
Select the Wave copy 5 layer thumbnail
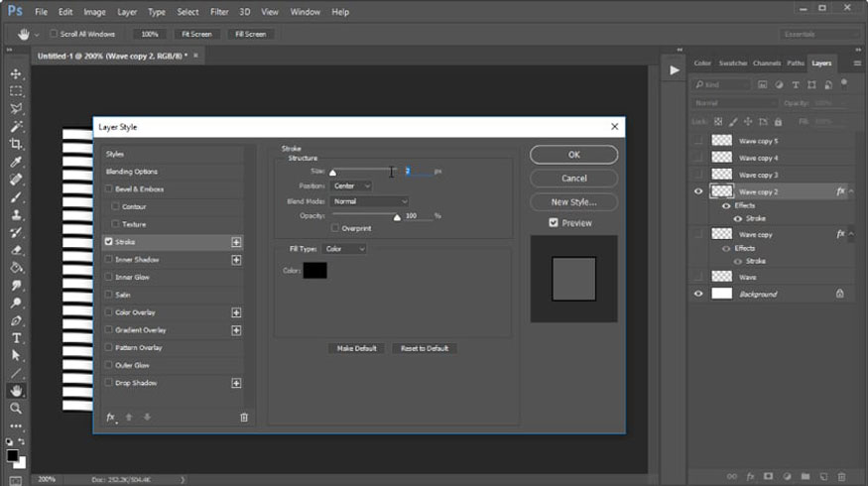722,141
